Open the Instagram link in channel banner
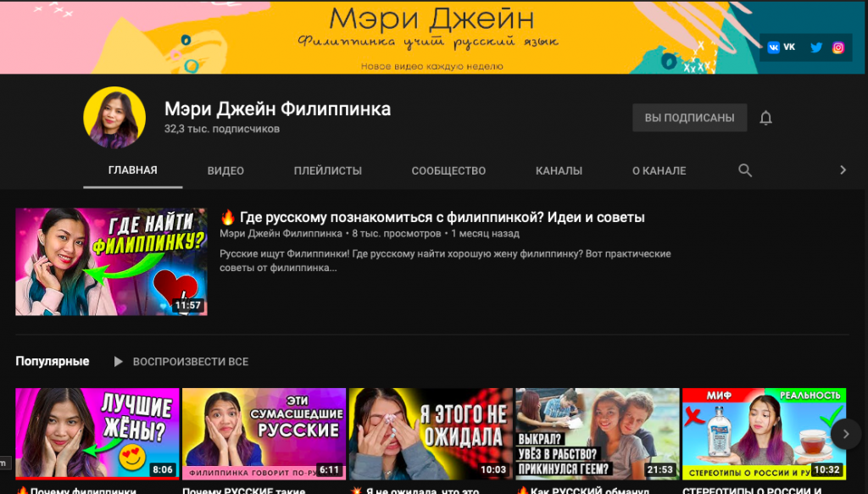The image size is (868, 494). pos(838,47)
